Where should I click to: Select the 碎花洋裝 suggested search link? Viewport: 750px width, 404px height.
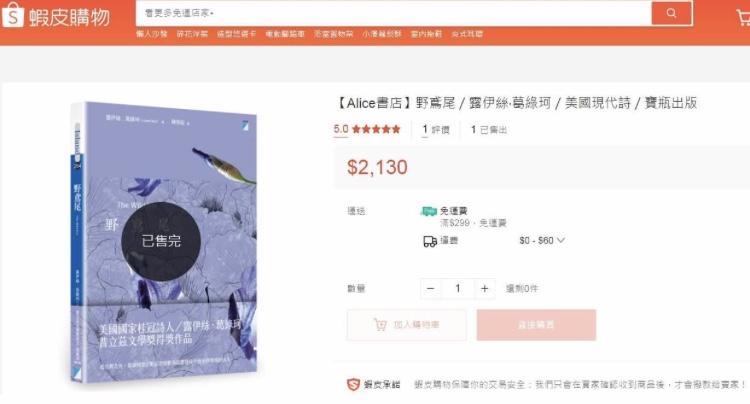(x=192, y=34)
